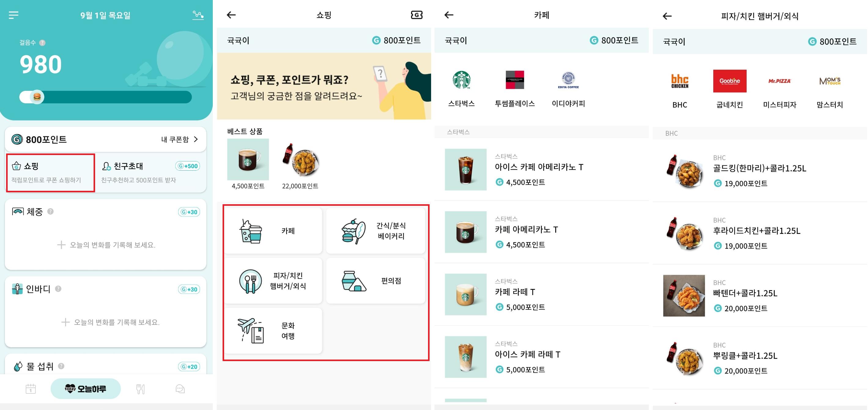The width and height of the screenshot is (868, 410).
Task: Tap the 걸음수 help question mark
Action: coord(42,43)
